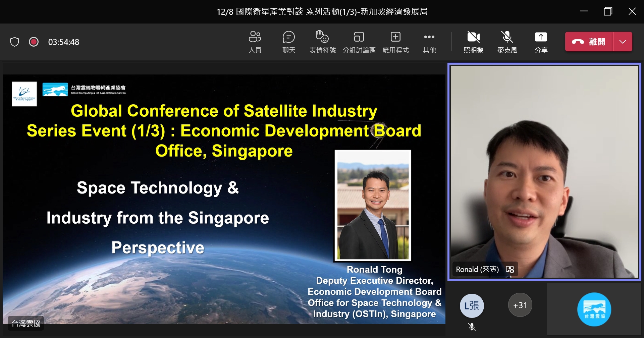The width and height of the screenshot is (644, 338).
Task: Click 'Global Conference of Satellite Industry' title
Action: click(224, 111)
